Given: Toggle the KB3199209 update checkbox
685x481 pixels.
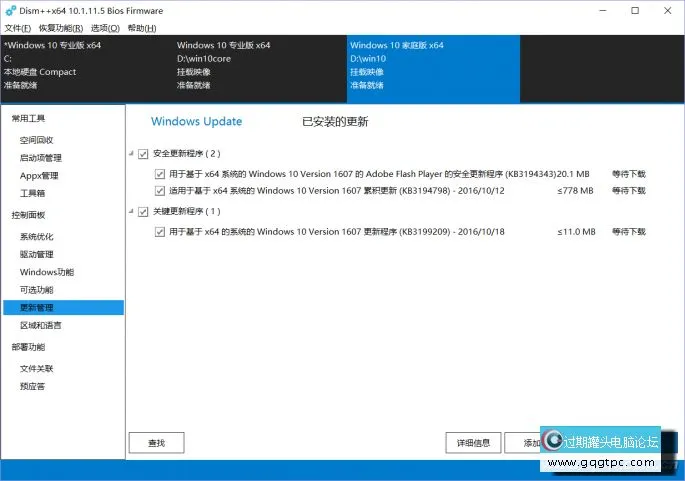Looking at the screenshot, I should [x=159, y=232].
